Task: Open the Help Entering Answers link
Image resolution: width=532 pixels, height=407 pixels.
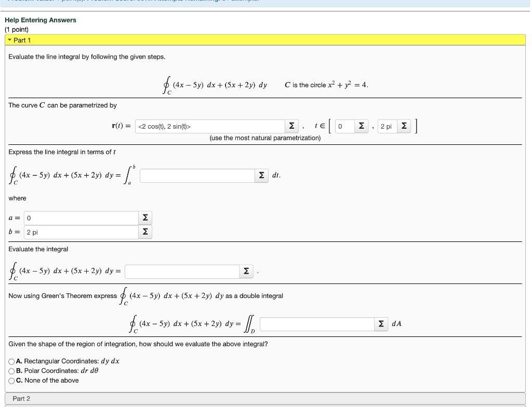Action: tap(40, 20)
